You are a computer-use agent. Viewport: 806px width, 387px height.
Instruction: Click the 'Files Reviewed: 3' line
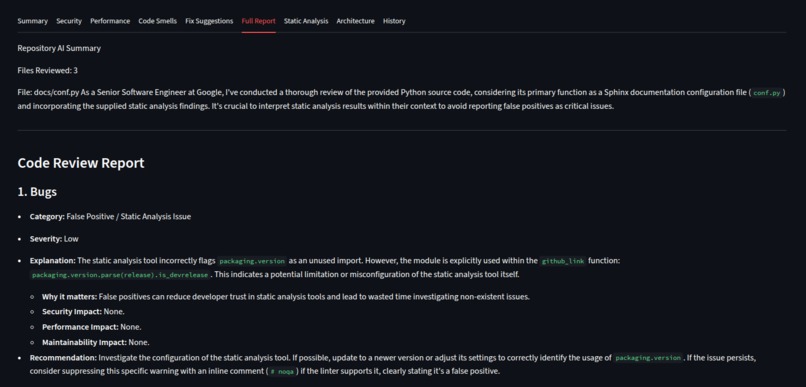pyautogui.click(x=48, y=70)
